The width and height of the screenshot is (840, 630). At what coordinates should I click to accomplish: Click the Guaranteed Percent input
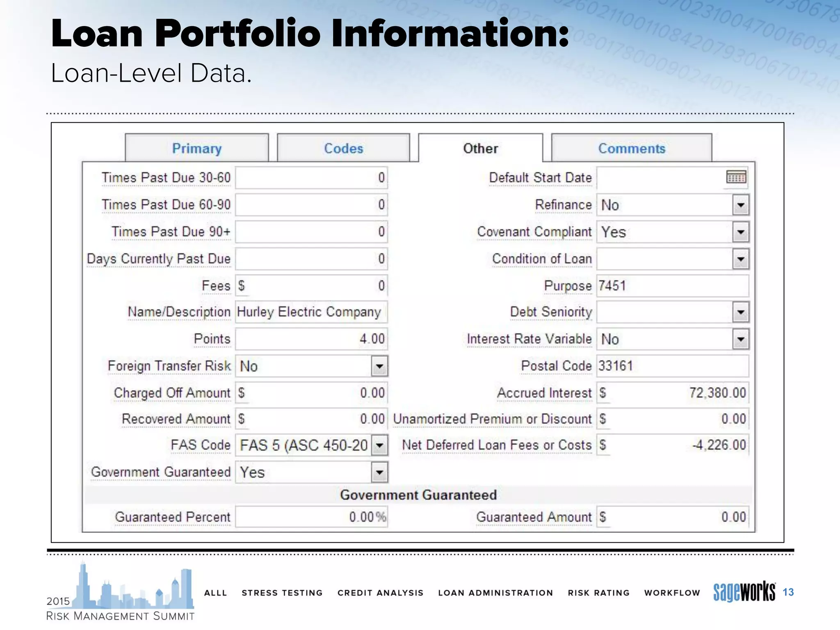click(x=310, y=517)
